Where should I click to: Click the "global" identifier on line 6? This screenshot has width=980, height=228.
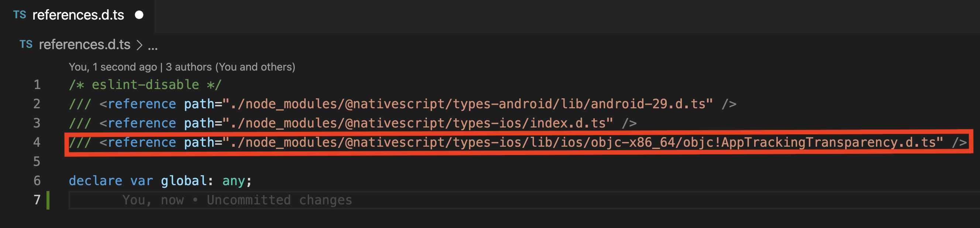(184, 181)
